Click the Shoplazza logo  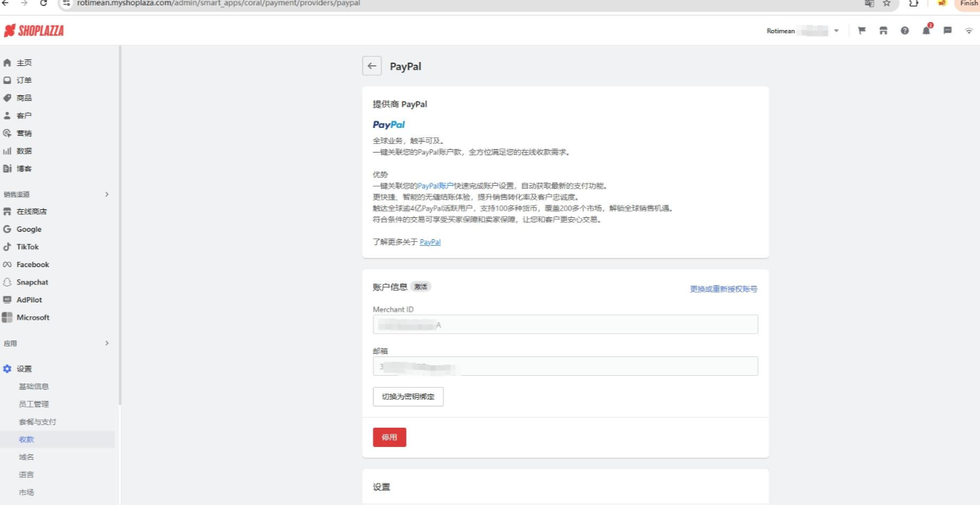pos(34,31)
